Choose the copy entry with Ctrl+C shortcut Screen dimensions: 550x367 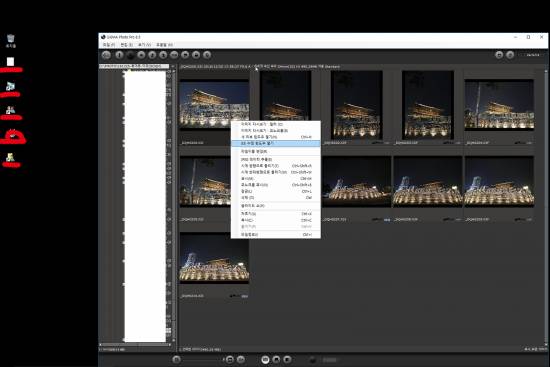pyautogui.click(x=276, y=220)
